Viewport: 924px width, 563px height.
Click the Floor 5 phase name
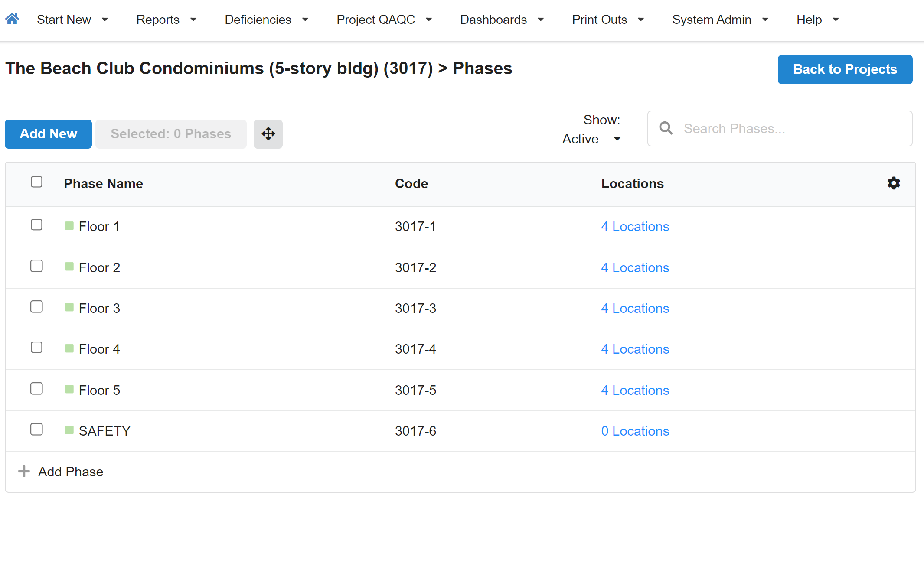coord(99,390)
